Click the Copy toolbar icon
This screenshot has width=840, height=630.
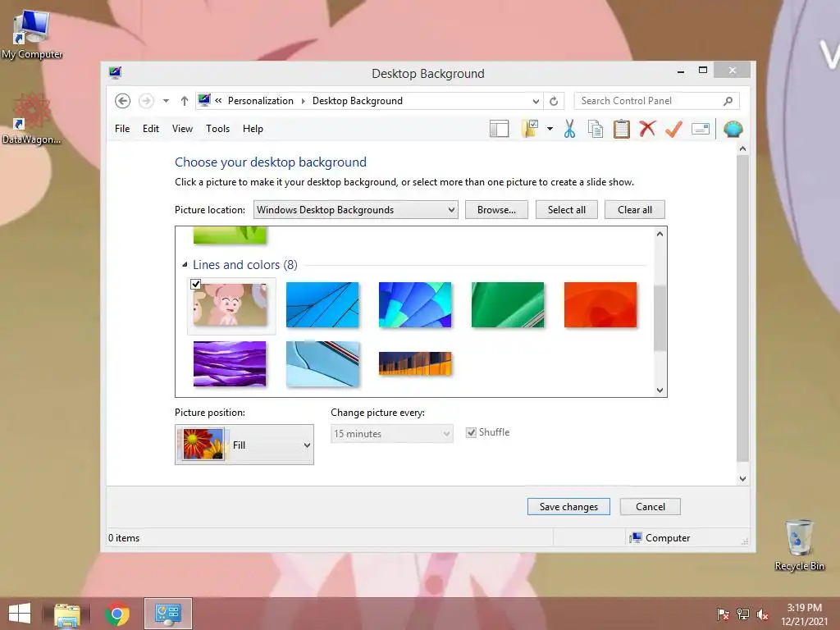click(596, 129)
